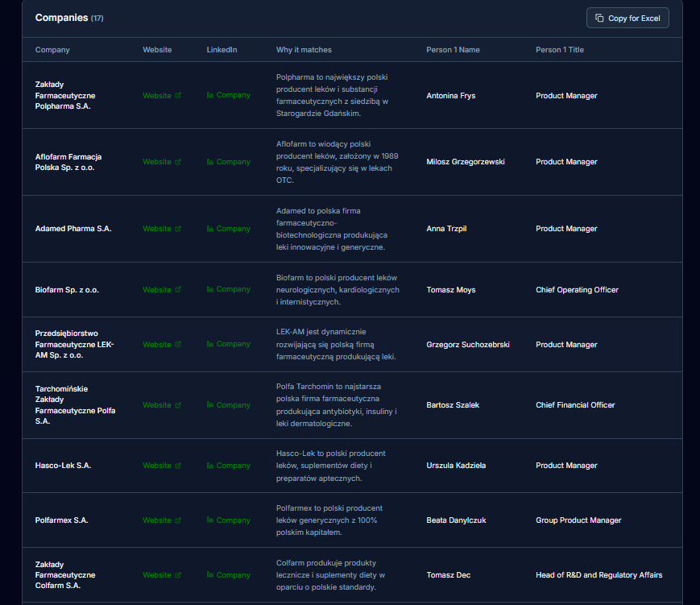Screen dimensions: 700x605
Task: Click person name Grzegorz Suchozebrski
Action: pos(467,345)
